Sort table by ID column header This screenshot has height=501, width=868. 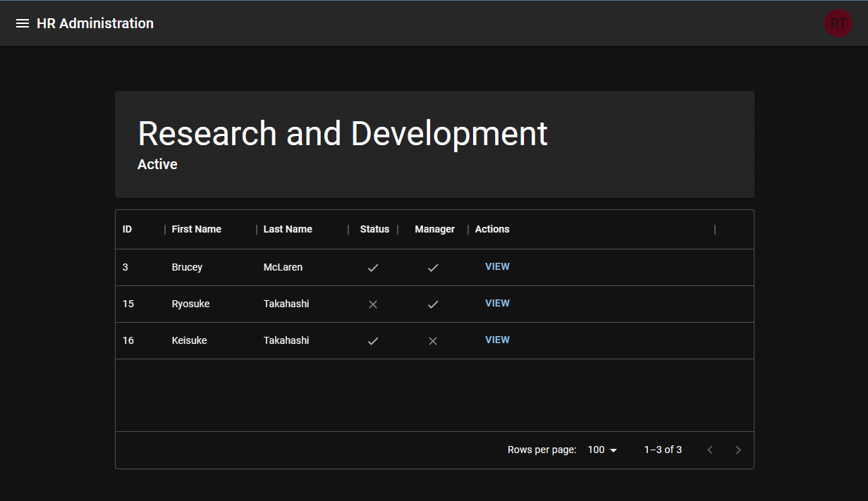126,229
